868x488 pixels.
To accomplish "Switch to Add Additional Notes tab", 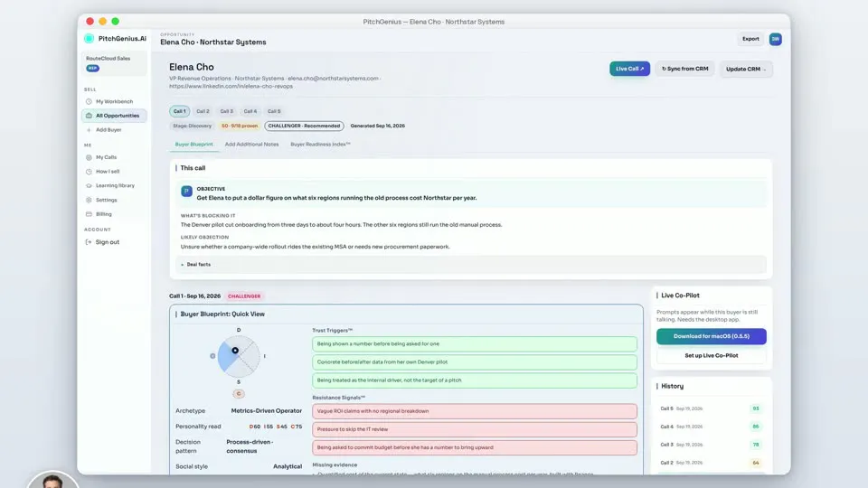I will pyautogui.click(x=252, y=145).
